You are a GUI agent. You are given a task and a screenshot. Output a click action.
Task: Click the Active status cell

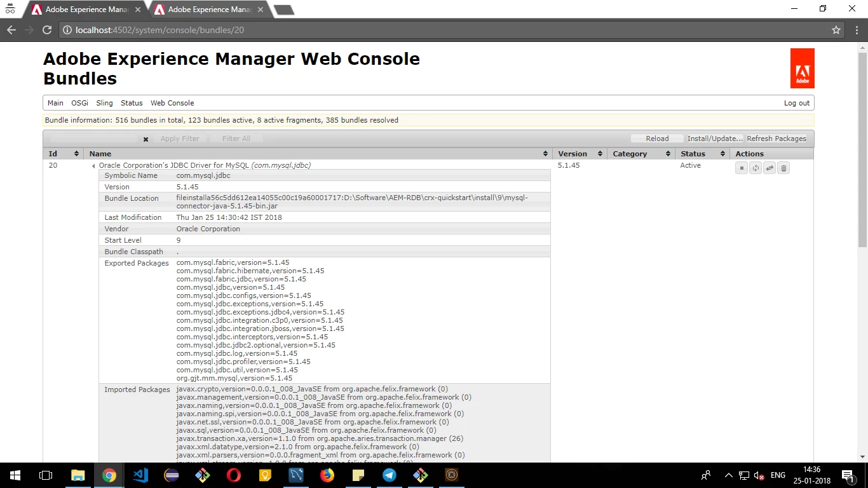(x=690, y=165)
